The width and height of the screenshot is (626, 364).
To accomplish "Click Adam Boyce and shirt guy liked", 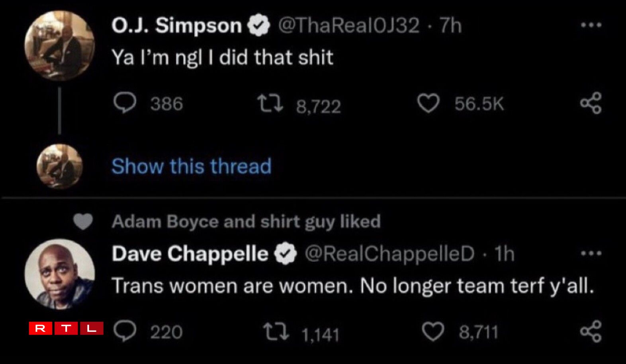I will 246,222.
